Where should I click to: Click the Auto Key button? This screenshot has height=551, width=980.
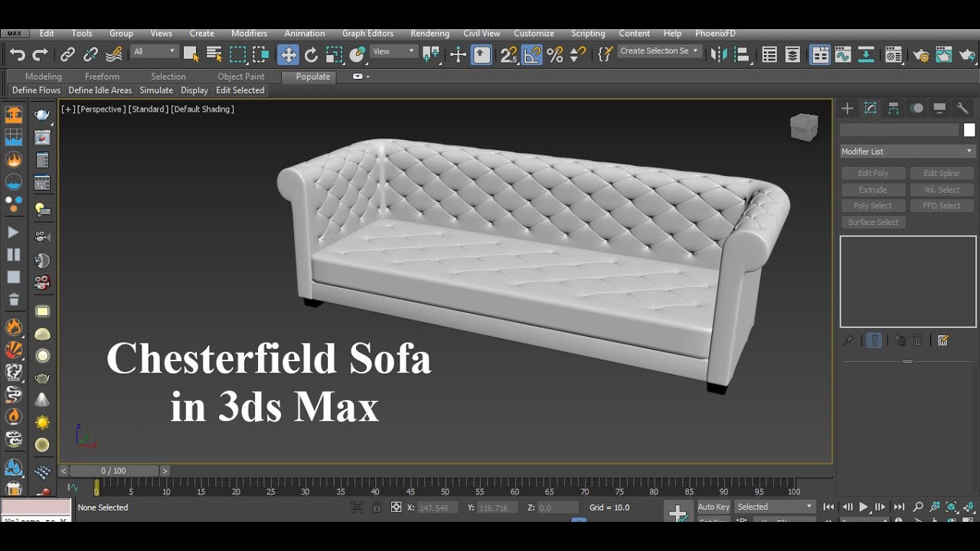(714, 507)
